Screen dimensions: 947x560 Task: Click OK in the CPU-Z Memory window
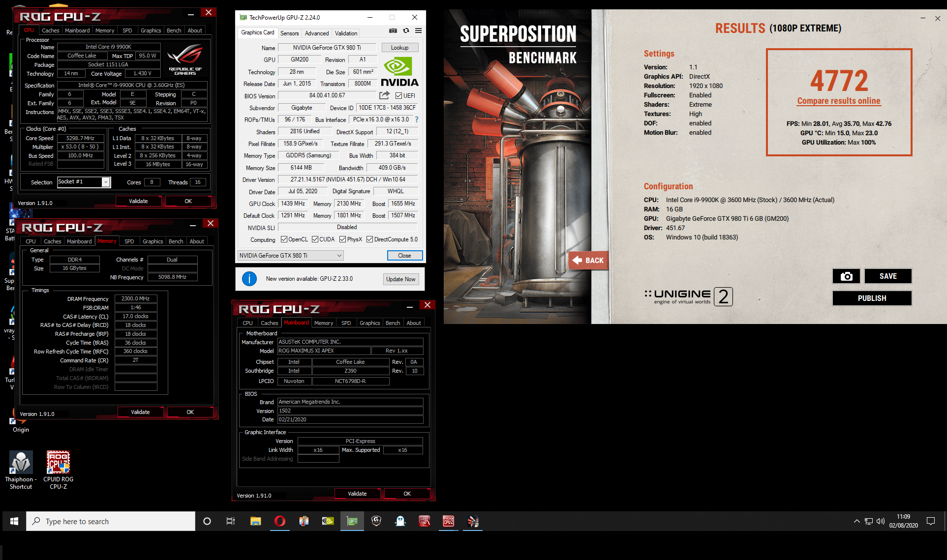pyautogui.click(x=190, y=412)
